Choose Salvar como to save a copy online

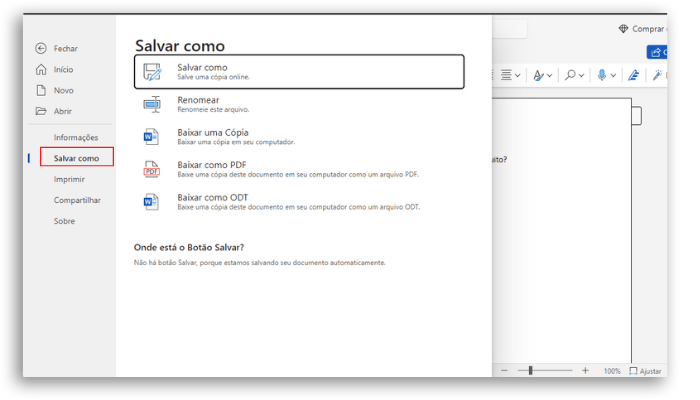pyautogui.click(x=299, y=71)
